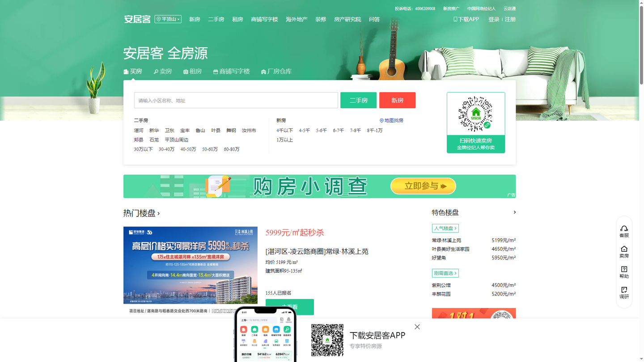Open 热门楼盘 section arrow
Image resolution: width=644 pixels, height=362 pixels.
159,214
